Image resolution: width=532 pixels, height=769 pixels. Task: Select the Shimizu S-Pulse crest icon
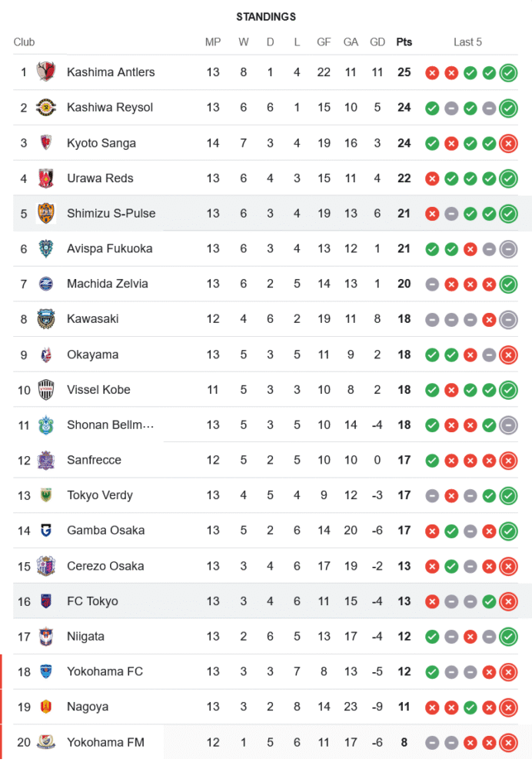46,213
